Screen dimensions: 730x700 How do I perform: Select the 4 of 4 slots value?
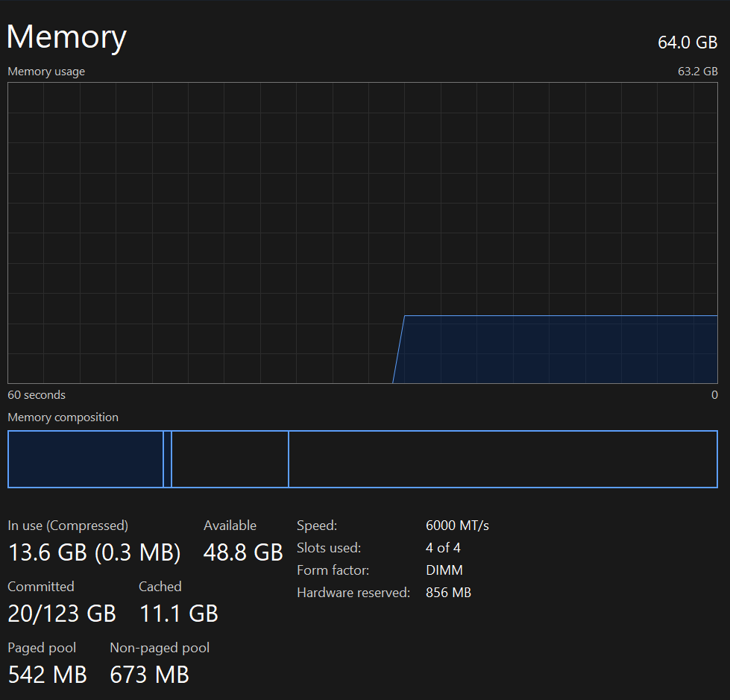pos(443,548)
